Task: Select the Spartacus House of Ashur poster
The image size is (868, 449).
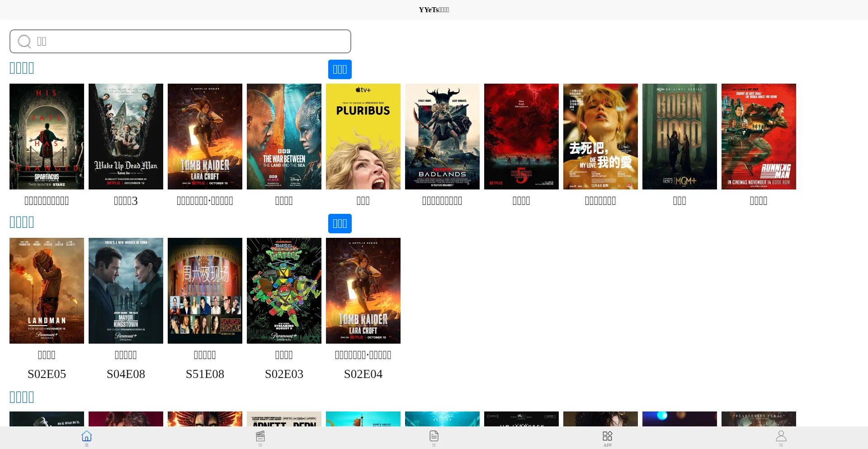Action: 47,136
